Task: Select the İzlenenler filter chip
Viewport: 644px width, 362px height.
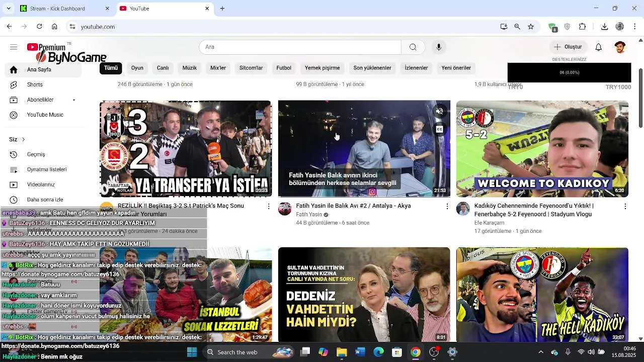Action: point(416,68)
